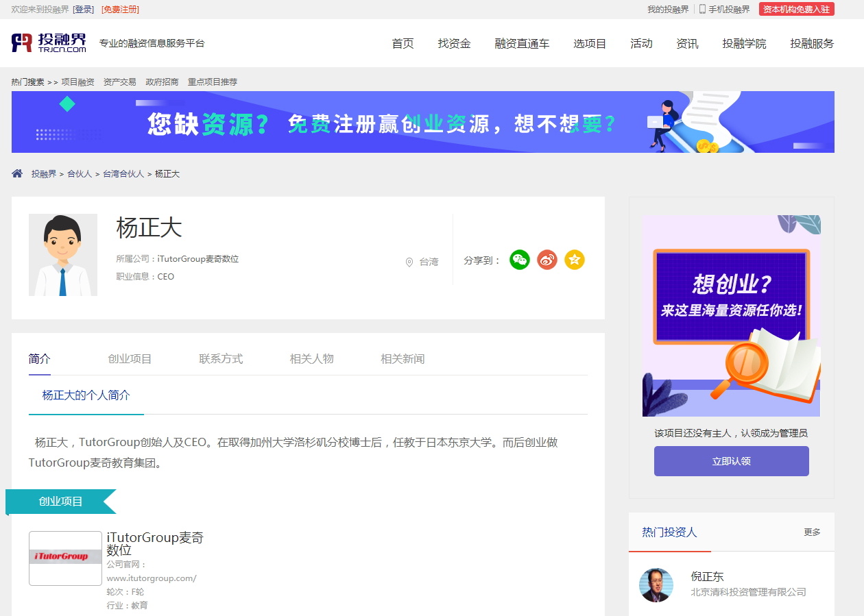Select the 杨正大的个人简介 sub-tab
The width and height of the screenshot is (864, 616).
86,395
